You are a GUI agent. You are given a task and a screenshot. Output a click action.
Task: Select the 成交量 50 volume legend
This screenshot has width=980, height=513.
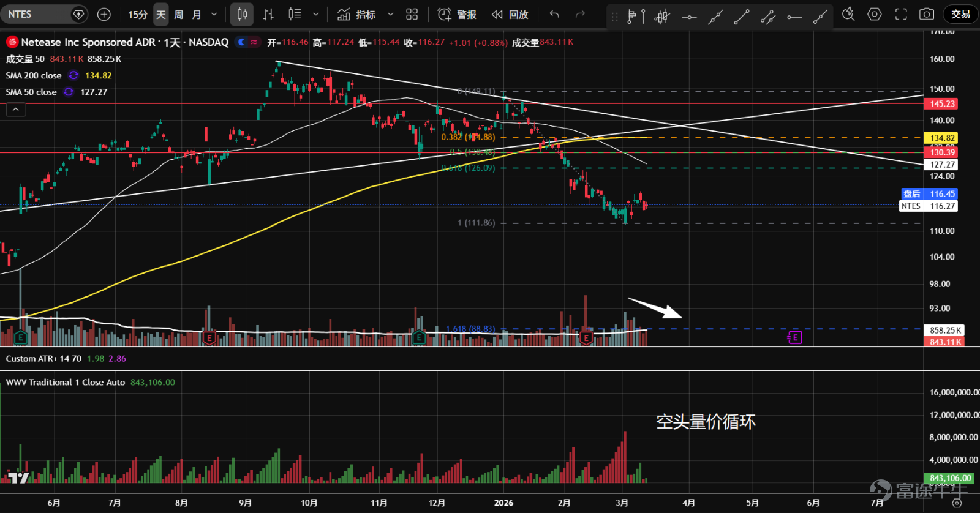click(x=25, y=59)
